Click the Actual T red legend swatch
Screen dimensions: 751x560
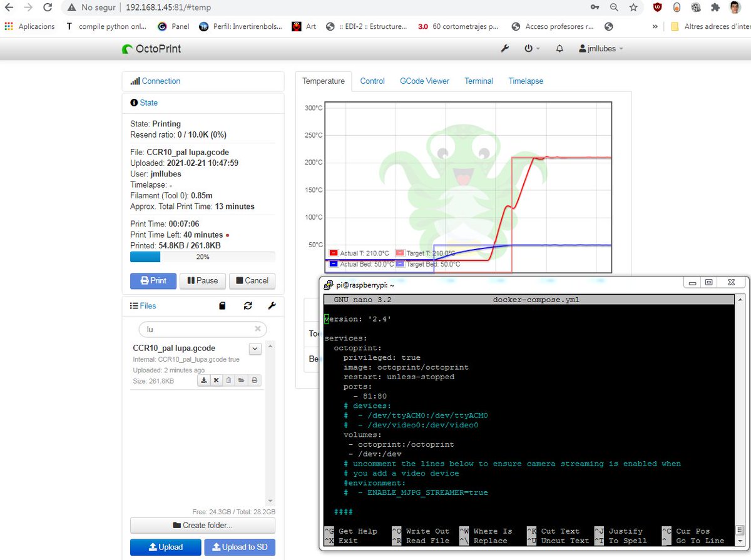pos(334,253)
